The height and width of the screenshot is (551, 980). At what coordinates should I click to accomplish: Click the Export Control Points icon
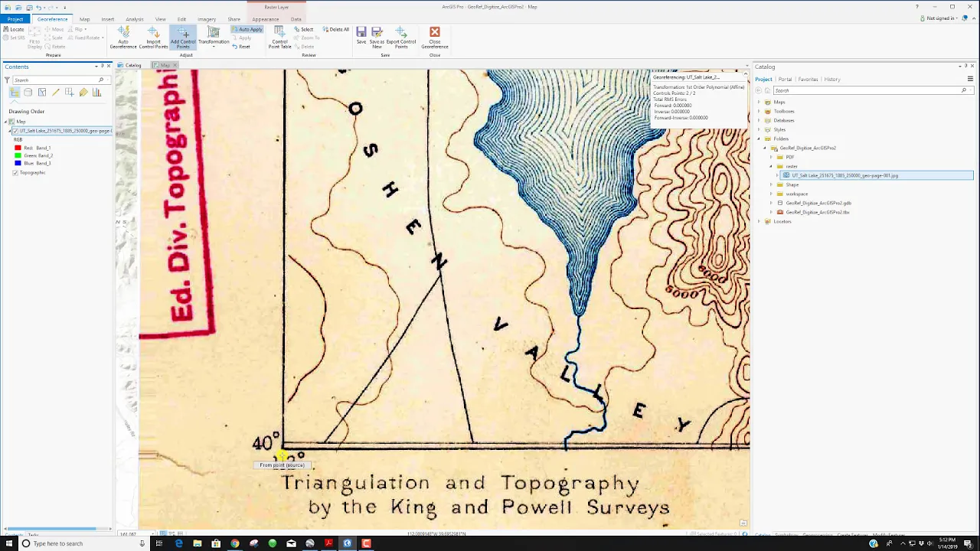401,37
